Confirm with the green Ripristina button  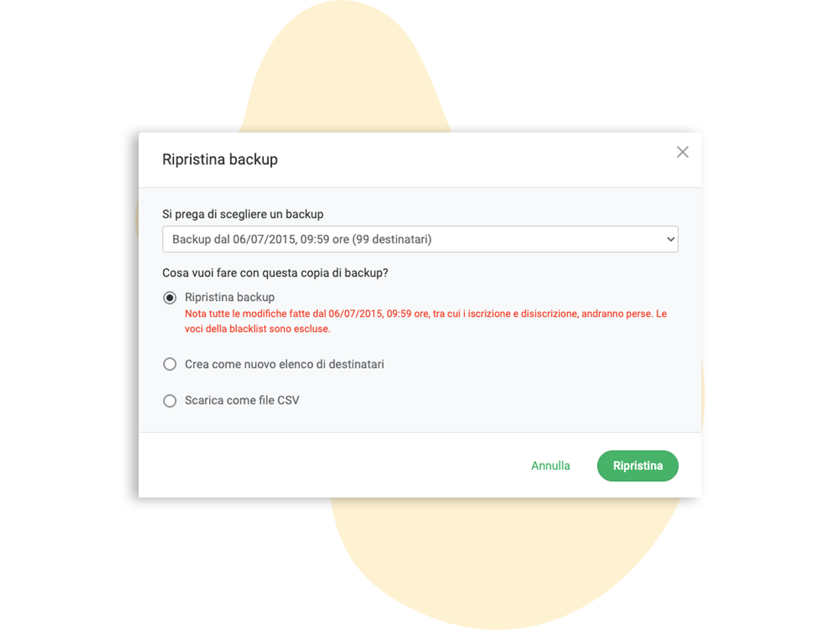[637, 465]
